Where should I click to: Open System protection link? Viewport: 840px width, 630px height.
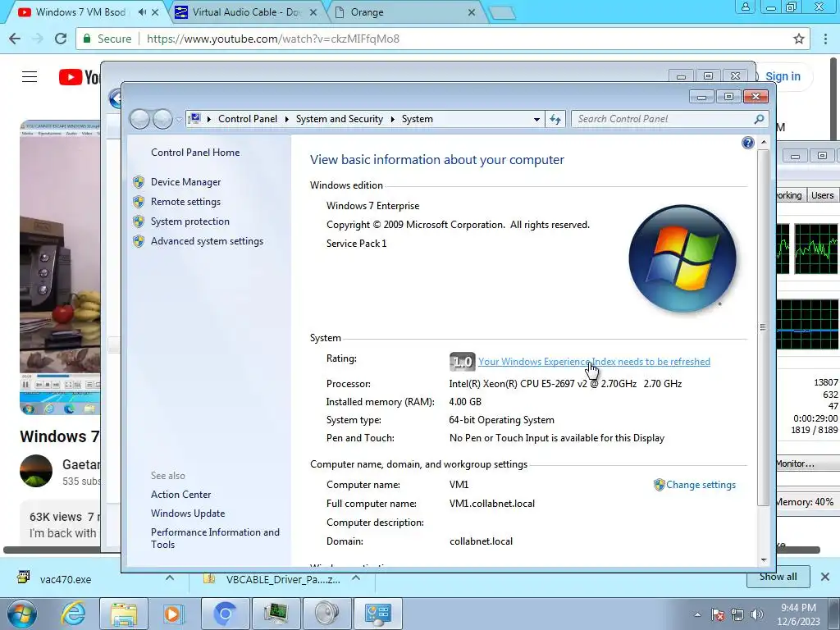click(x=189, y=221)
